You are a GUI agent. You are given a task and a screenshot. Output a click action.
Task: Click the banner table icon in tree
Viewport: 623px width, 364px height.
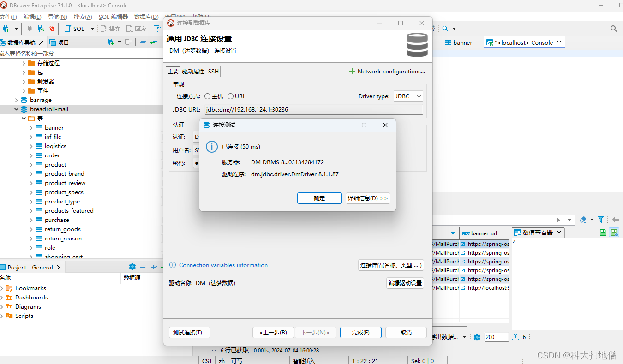tap(39, 128)
